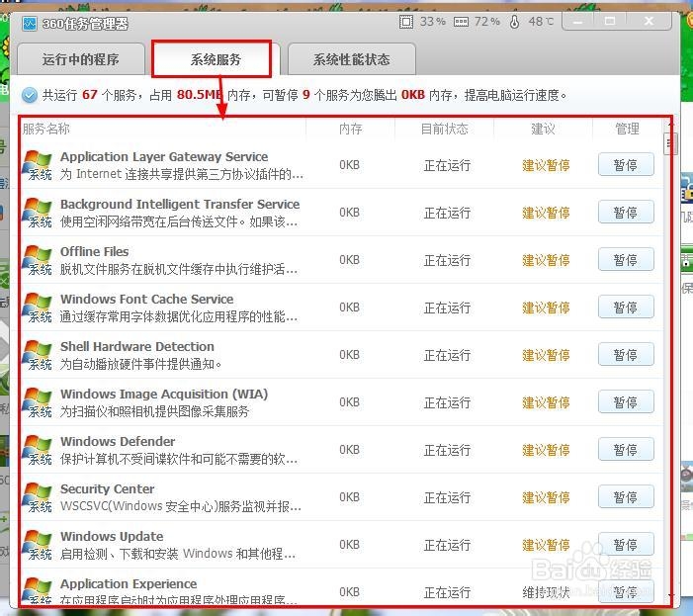This screenshot has height=616, width=693.
Task: Click the Windows Image Acquisition system icon
Action: [x=38, y=402]
